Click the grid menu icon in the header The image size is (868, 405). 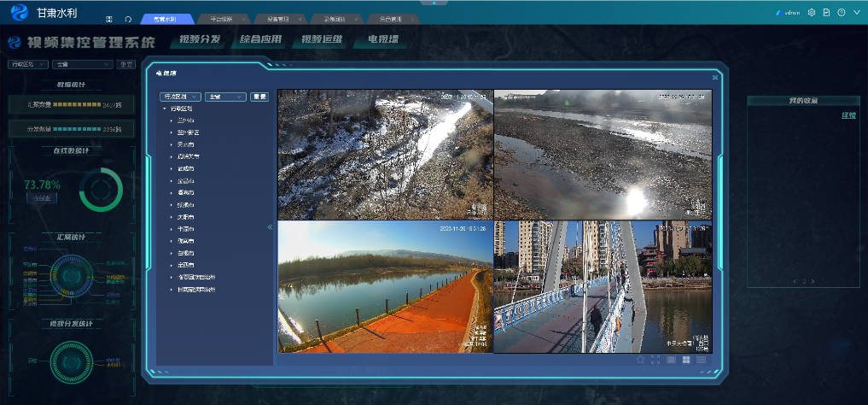[109, 19]
